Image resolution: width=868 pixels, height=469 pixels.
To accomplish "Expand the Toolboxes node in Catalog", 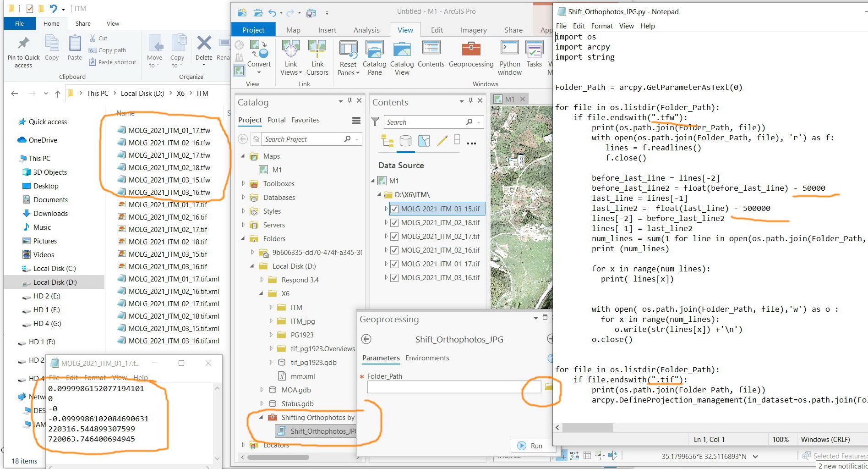I will point(243,183).
